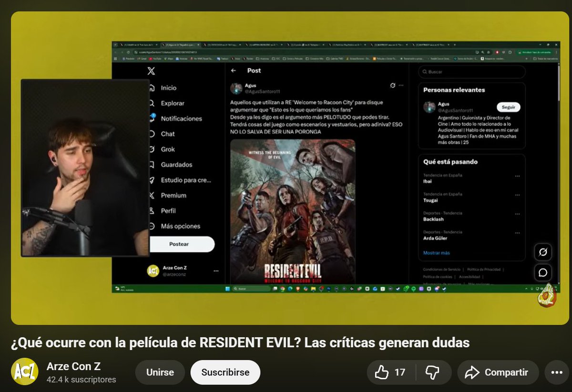Open the three-dot menu on Agus's post
Image resolution: width=572 pixels, height=392 pixels.
(x=401, y=85)
